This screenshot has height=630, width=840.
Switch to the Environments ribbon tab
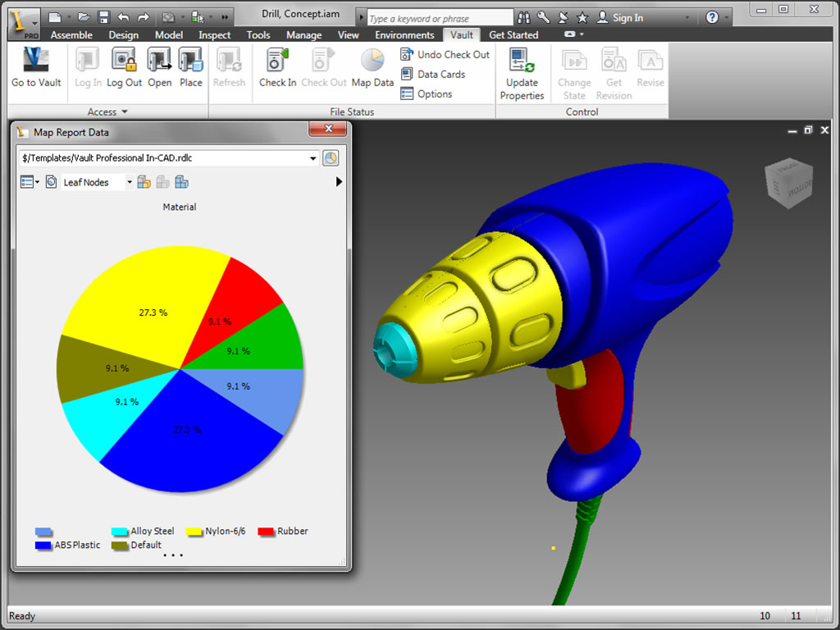[404, 34]
